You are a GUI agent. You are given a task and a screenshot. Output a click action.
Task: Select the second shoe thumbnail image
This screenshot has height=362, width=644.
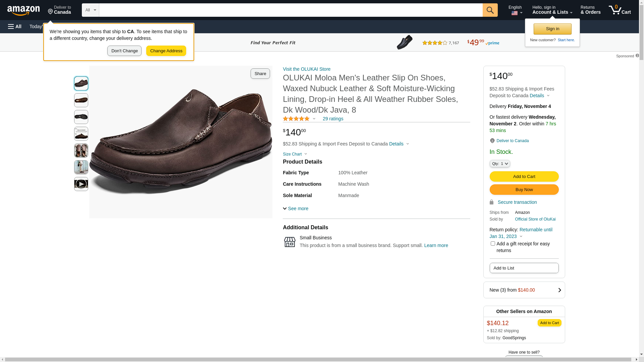pos(81,100)
